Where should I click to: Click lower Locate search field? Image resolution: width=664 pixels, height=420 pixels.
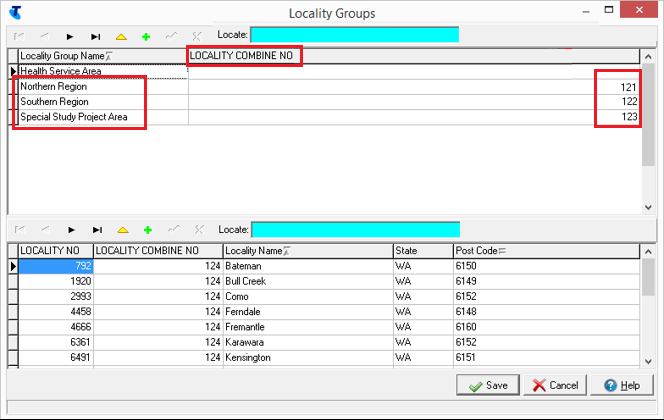[356, 229]
